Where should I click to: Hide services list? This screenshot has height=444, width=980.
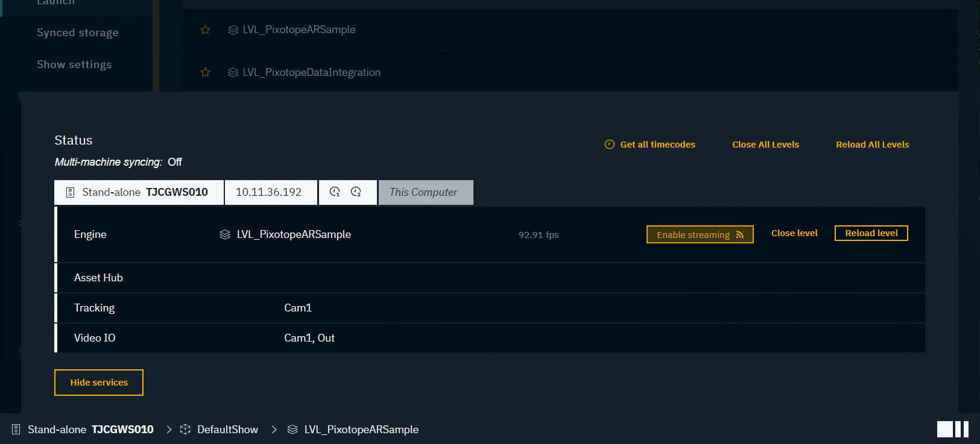pyautogui.click(x=99, y=383)
